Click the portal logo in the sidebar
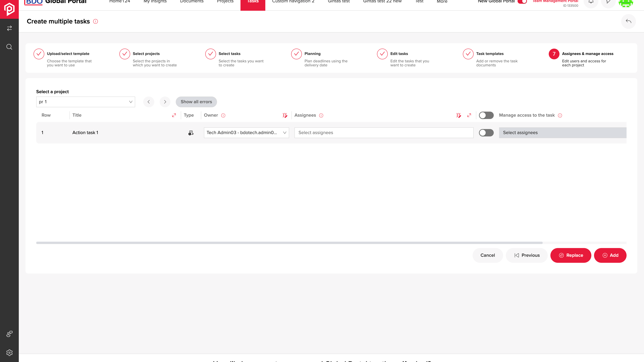The height and width of the screenshot is (362, 644). click(9, 9)
